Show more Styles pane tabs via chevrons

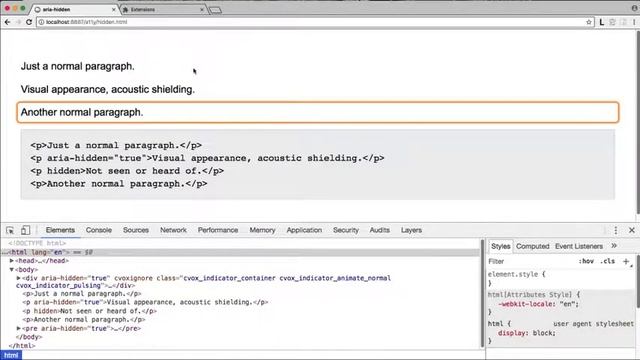(613, 246)
